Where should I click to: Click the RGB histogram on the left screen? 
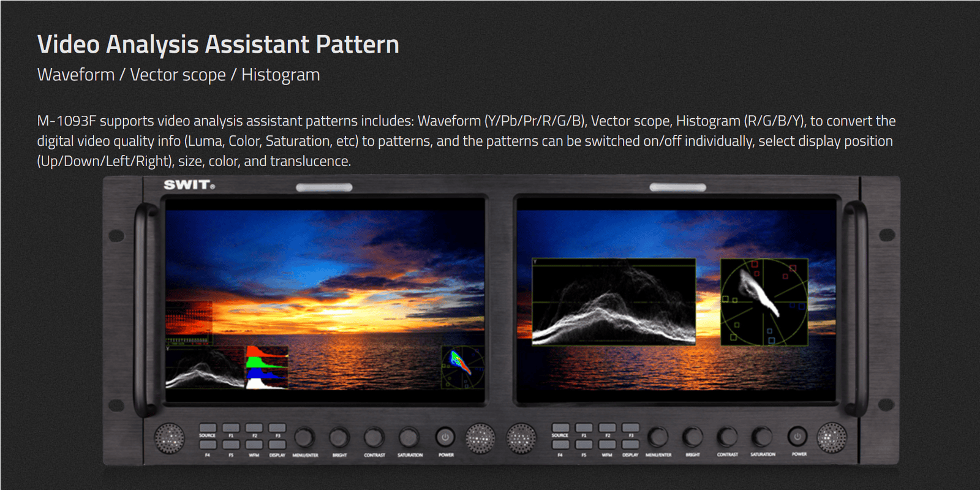pyautogui.click(x=266, y=367)
